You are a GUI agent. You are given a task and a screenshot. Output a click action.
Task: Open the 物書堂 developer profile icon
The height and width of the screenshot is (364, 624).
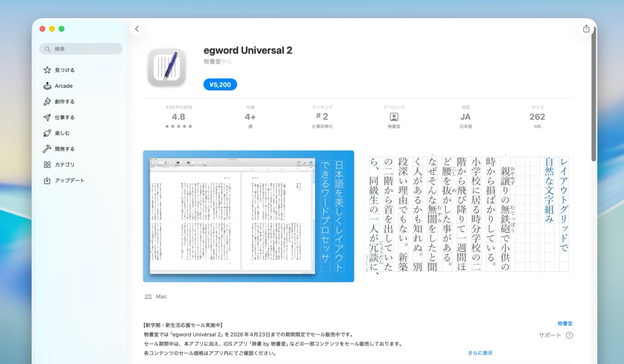(394, 116)
